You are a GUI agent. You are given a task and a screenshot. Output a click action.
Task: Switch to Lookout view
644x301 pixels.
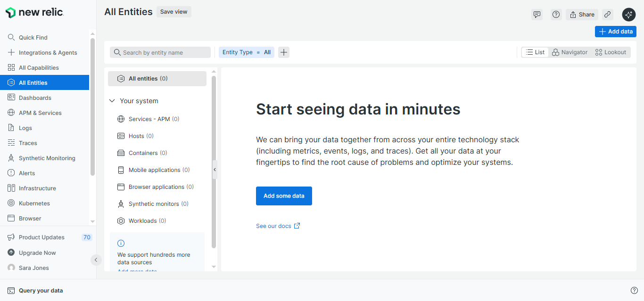click(611, 52)
